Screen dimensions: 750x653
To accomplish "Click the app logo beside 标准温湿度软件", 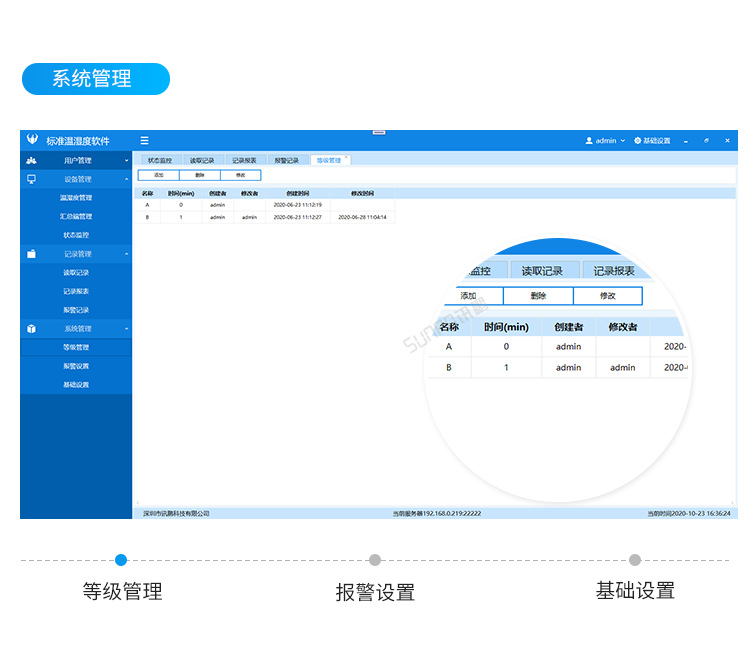I will (x=32, y=139).
